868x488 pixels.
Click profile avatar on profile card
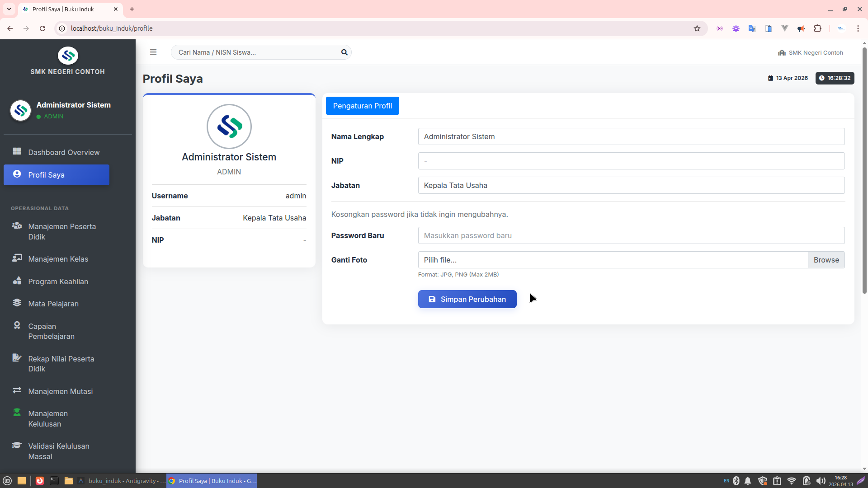[229, 127]
